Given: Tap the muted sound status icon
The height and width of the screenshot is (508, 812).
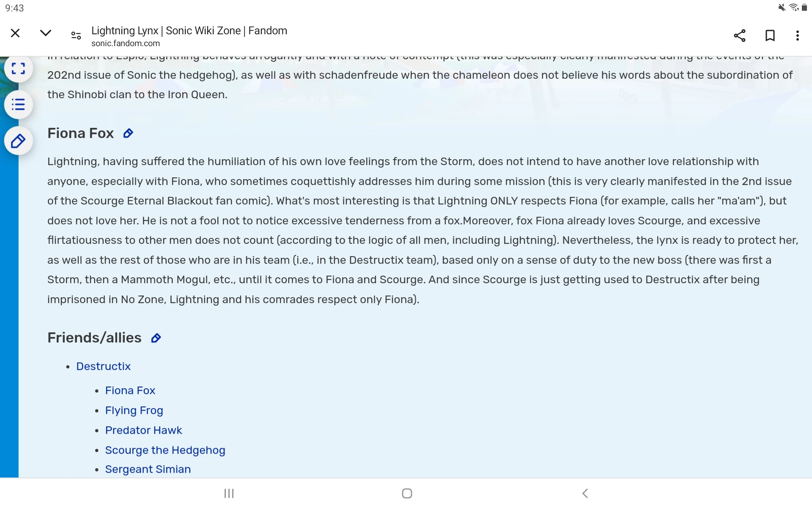Looking at the screenshot, I should pyautogui.click(x=782, y=7).
